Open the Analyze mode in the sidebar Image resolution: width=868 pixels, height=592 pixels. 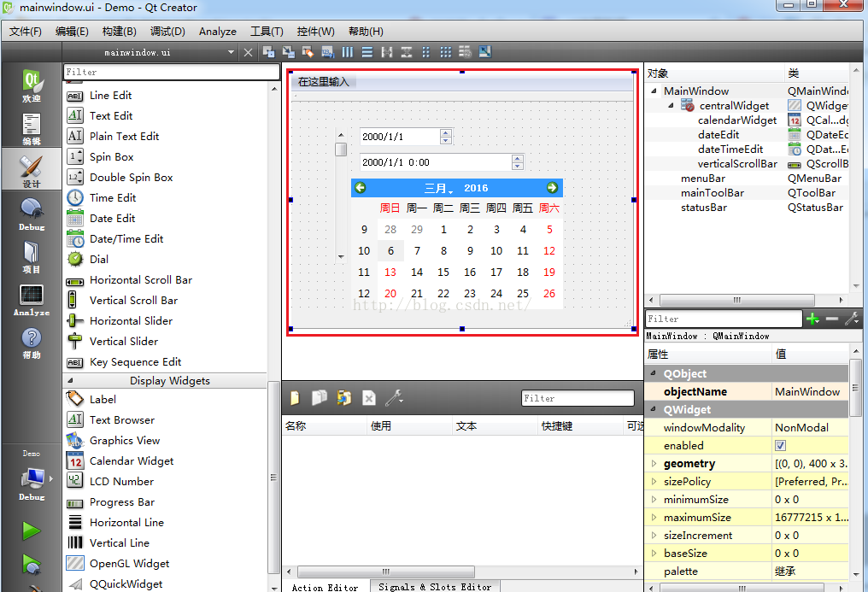(x=32, y=301)
